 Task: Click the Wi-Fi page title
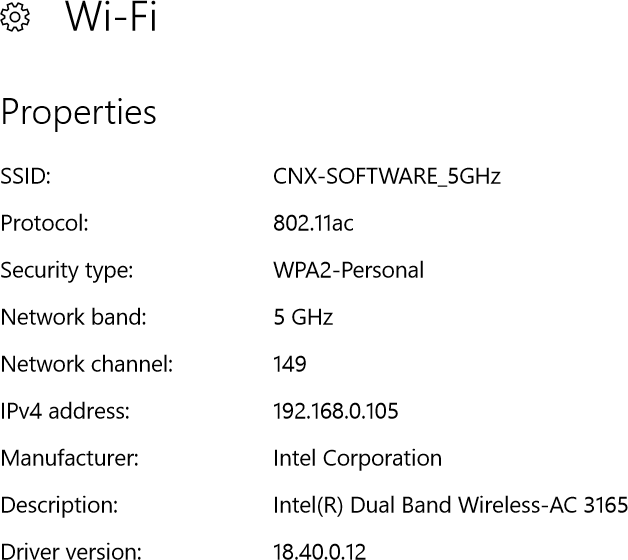point(111,17)
